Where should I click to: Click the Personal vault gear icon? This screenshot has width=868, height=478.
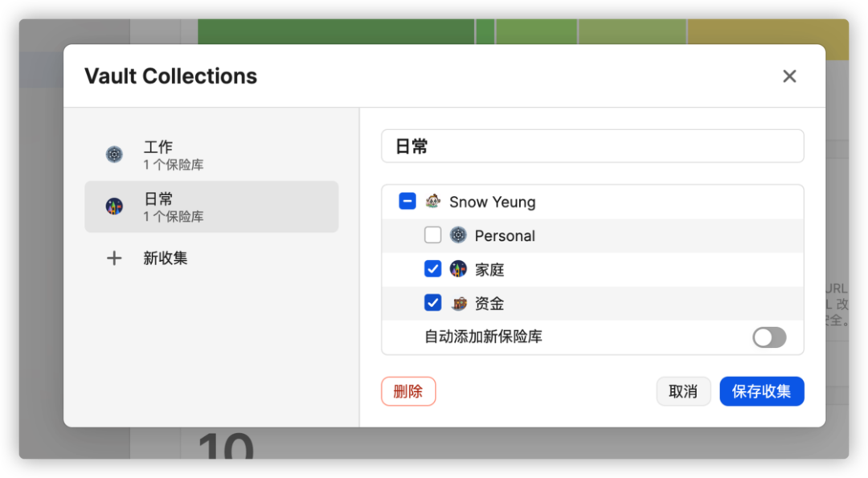[x=458, y=235]
